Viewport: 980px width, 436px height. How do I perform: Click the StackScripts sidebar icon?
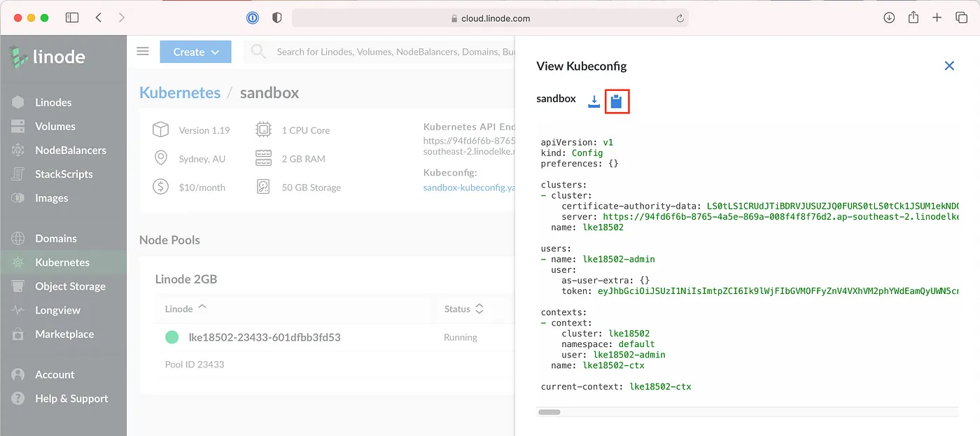pyautogui.click(x=18, y=174)
